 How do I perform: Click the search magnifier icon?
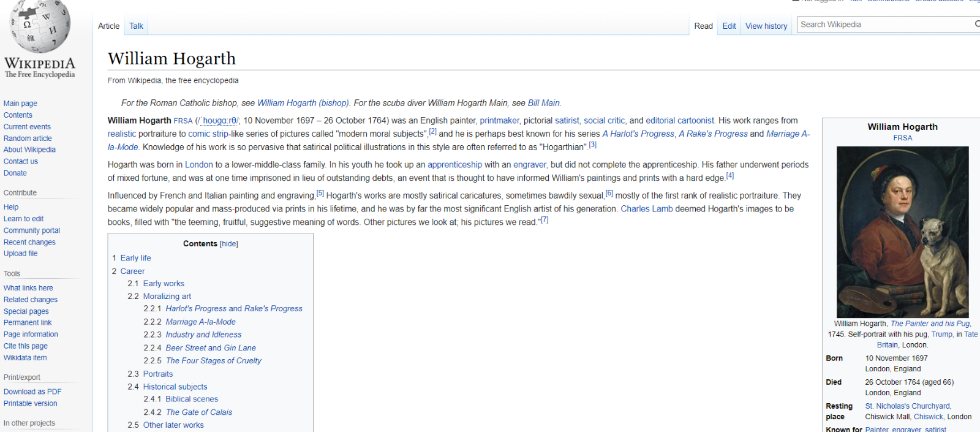point(976,25)
